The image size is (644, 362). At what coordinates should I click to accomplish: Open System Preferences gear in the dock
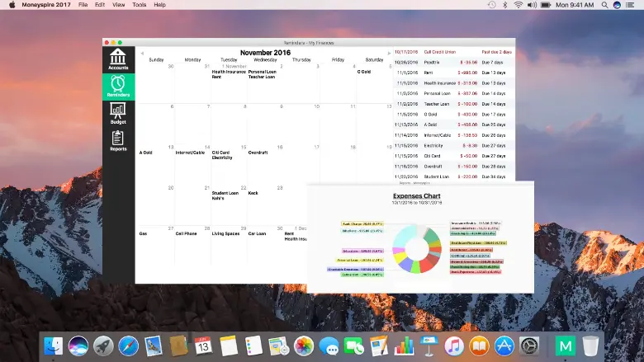[x=529, y=346]
